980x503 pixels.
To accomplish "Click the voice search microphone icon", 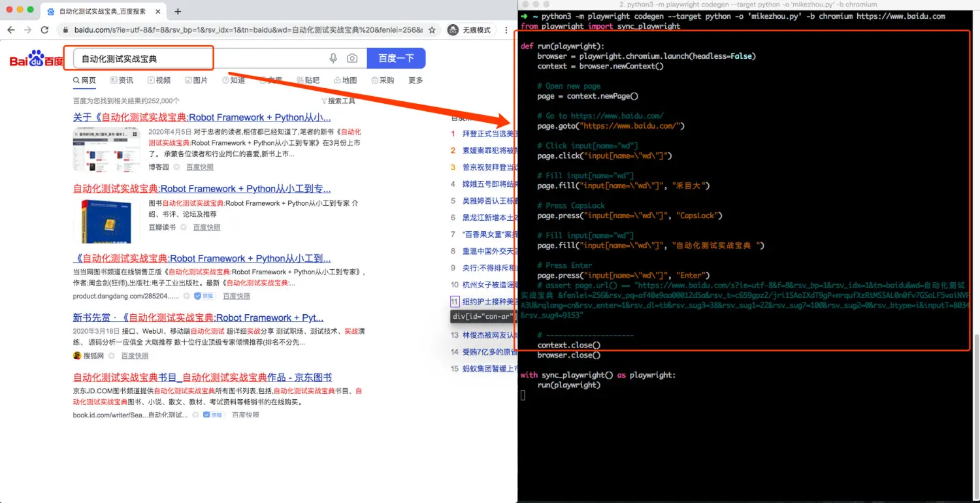I will (x=333, y=58).
